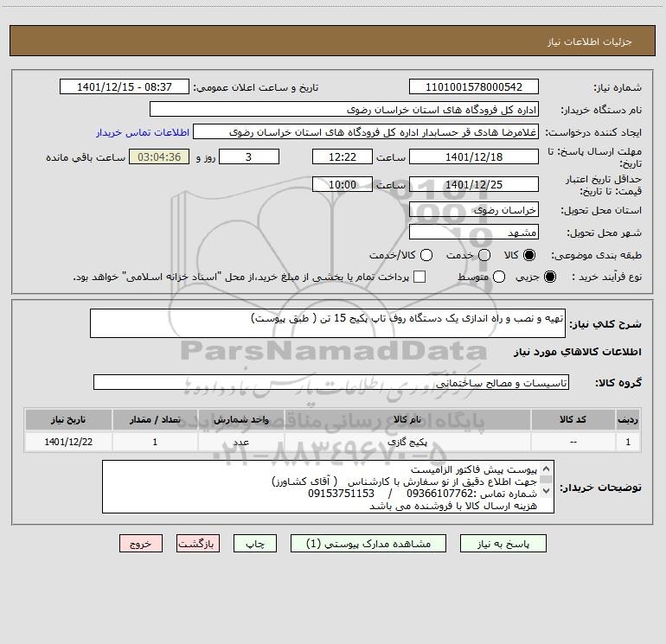
Task: Click the نام کالا column header
Action: coord(407,420)
